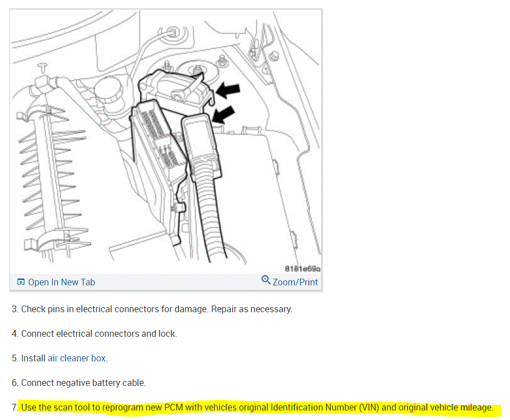
Task: Click step 4 'Connect electrical connectors and lock'
Action: click(94, 334)
